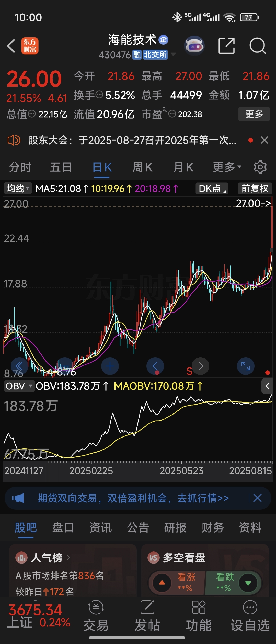Switch to 周K chart tab
This screenshot has width=276, height=644.
click(142, 167)
